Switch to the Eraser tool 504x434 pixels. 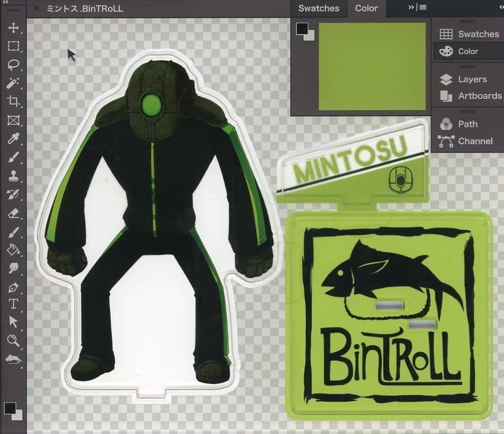tap(13, 214)
